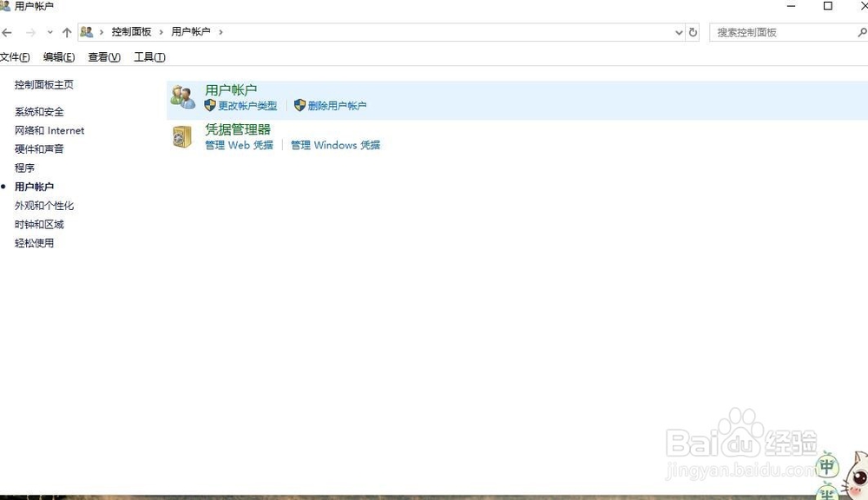
Task: Open 凭据管理器 via the safe icon
Action: coord(182,137)
